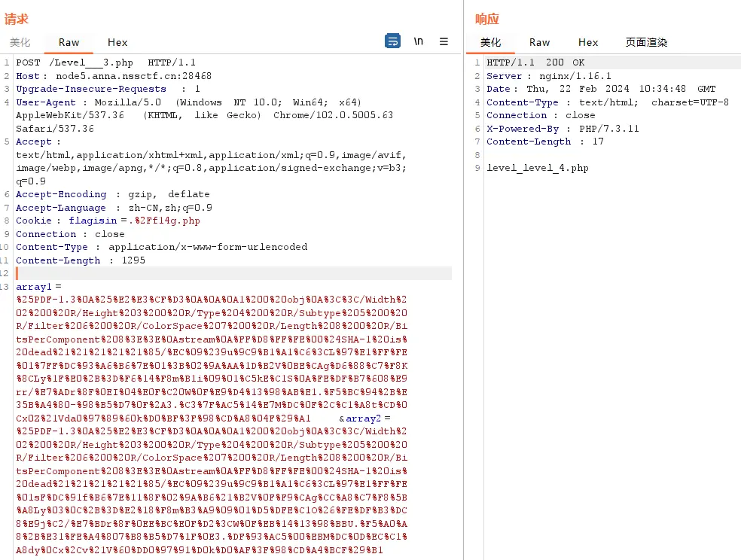Screen dimensions: 741x560
Task: Click level_level_4.php in the response body
Action: [x=537, y=168]
